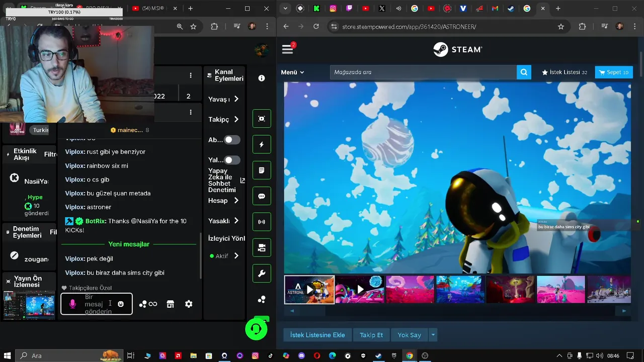Click the microphone icon in chat input
644x362 pixels.
pyautogui.click(x=72, y=304)
